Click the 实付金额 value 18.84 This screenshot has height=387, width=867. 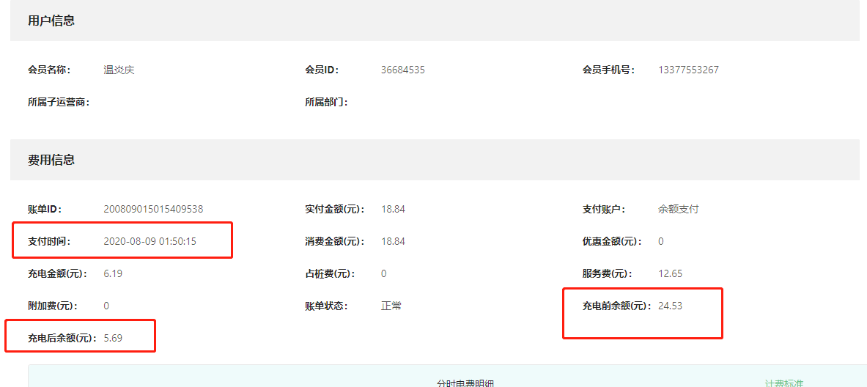[x=393, y=210]
